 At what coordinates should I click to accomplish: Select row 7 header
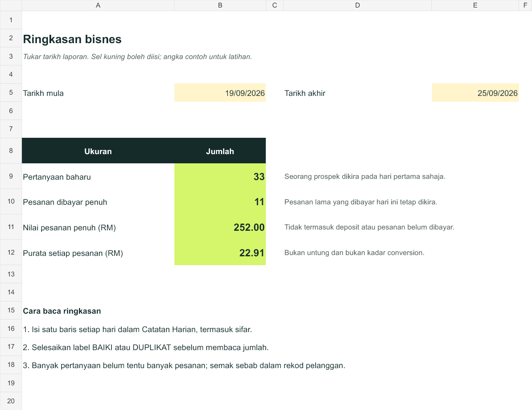[x=11, y=129]
